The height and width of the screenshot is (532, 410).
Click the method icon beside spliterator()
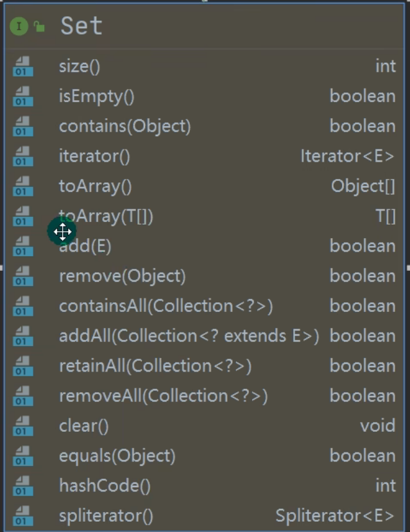pyautogui.click(x=23, y=516)
